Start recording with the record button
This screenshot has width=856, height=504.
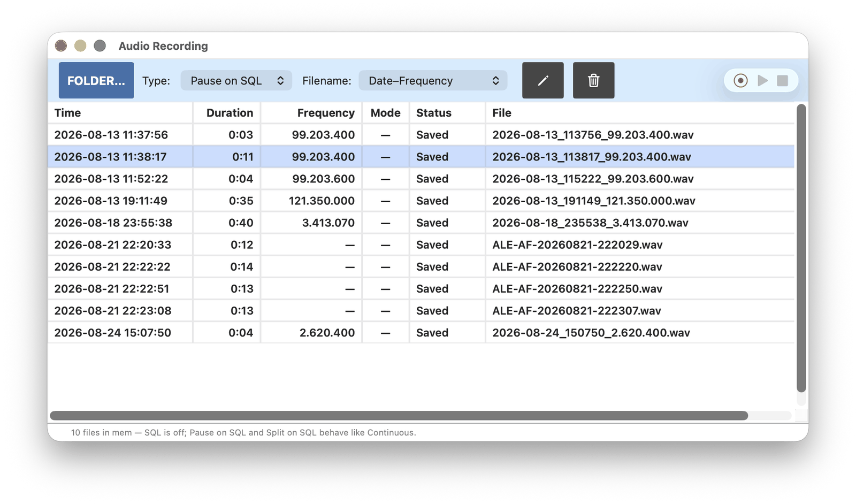coord(740,81)
